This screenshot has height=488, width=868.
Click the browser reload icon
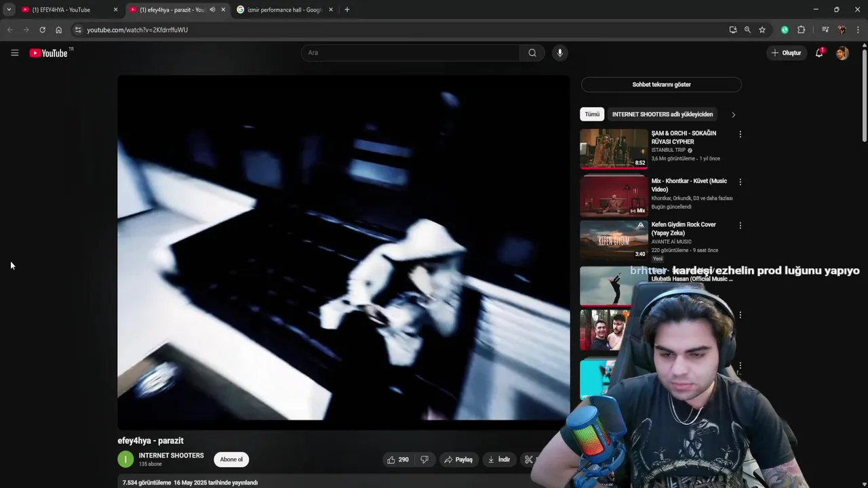click(x=42, y=30)
